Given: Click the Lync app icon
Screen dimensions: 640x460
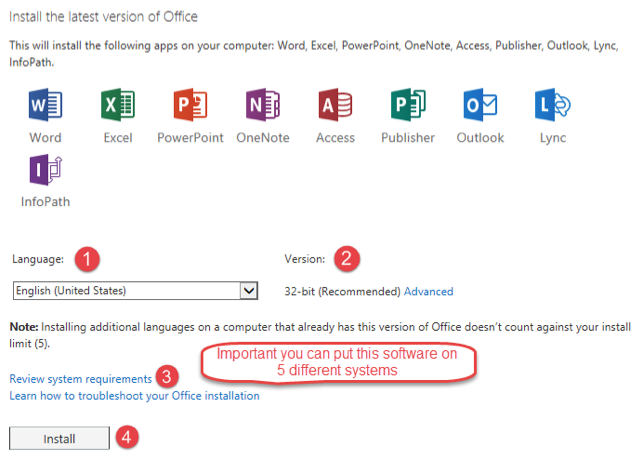Looking at the screenshot, I should coord(553,104).
